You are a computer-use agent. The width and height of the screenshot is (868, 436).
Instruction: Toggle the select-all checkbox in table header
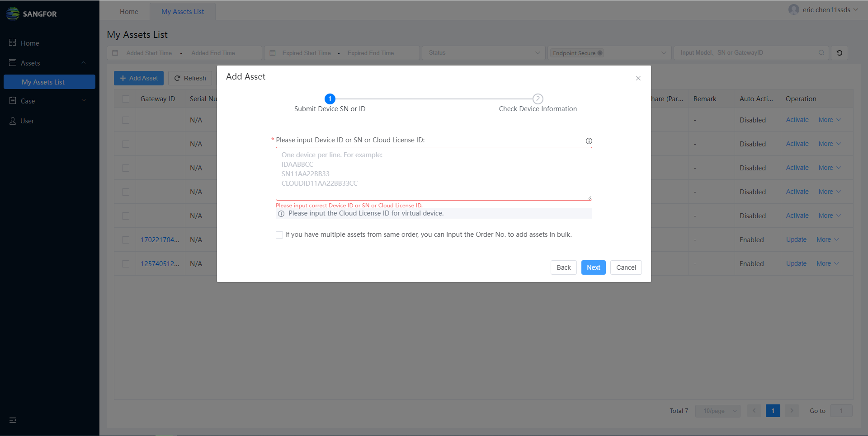click(126, 99)
